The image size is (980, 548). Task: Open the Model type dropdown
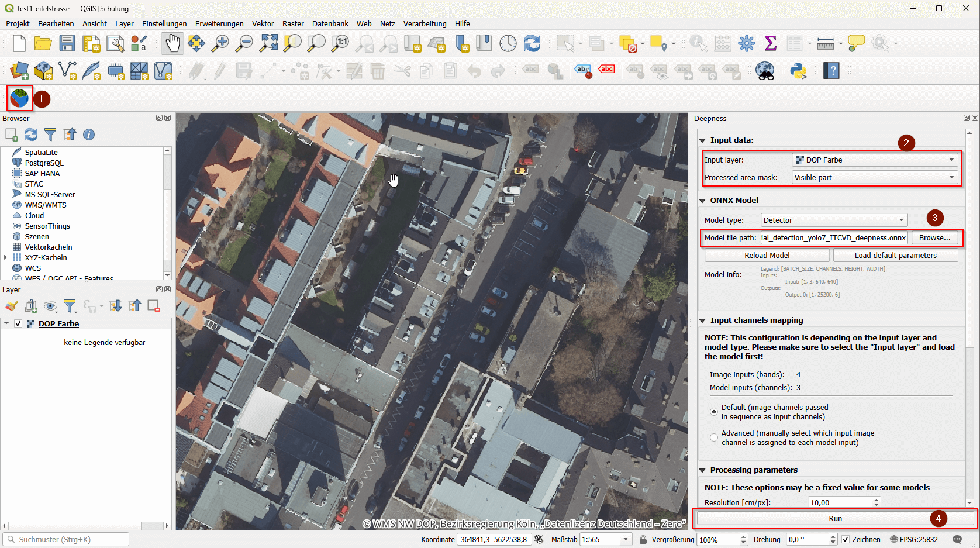[x=900, y=220]
